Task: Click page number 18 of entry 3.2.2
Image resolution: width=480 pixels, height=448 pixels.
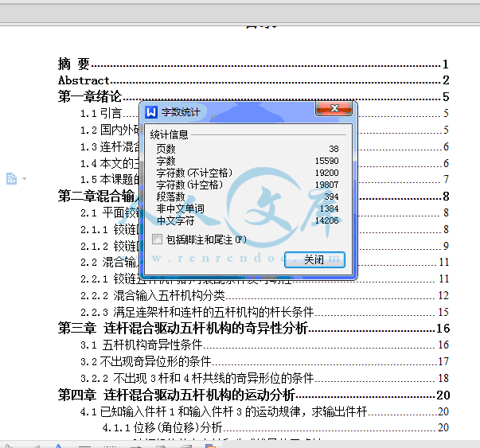Action: coord(443,378)
